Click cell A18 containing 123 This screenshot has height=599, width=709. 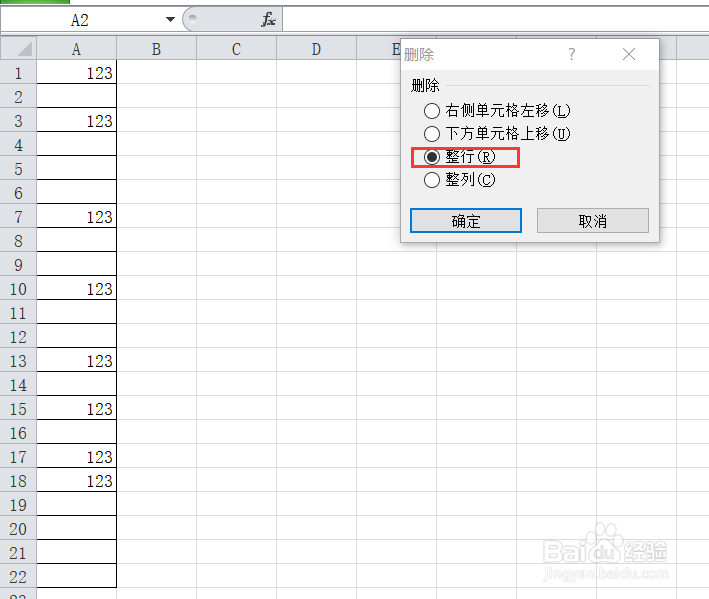click(76, 480)
